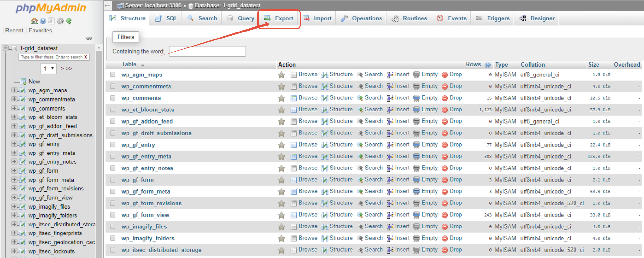Image resolution: width=644 pixels, height=258 pixels.
Task: Sort by the Table column header
Action: (129, 64)
